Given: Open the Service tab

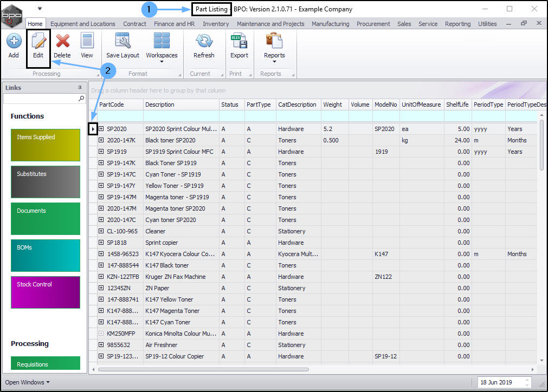Looking at the screenshot, I should coord(428,24).
